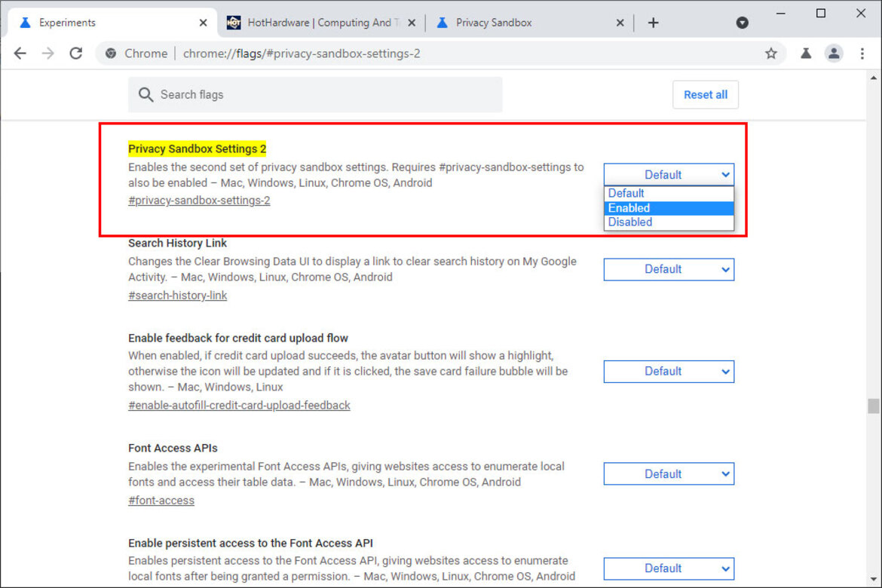
Task: Go back using the browser back arrow
Action: [20, 54]
